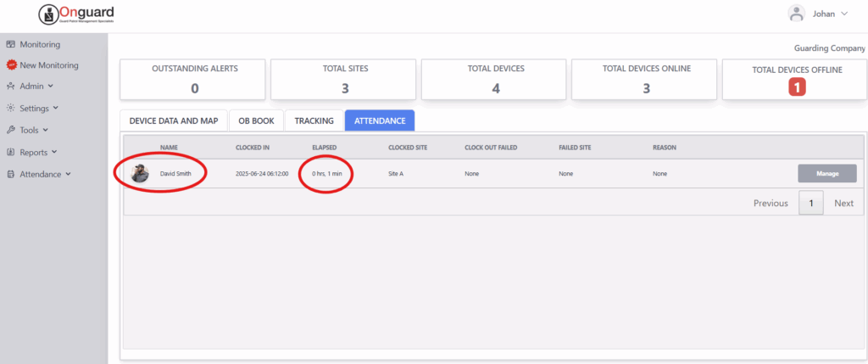868x364 pixels.
Task: Expand the Admin menu chevron
Action: (50, 87)
